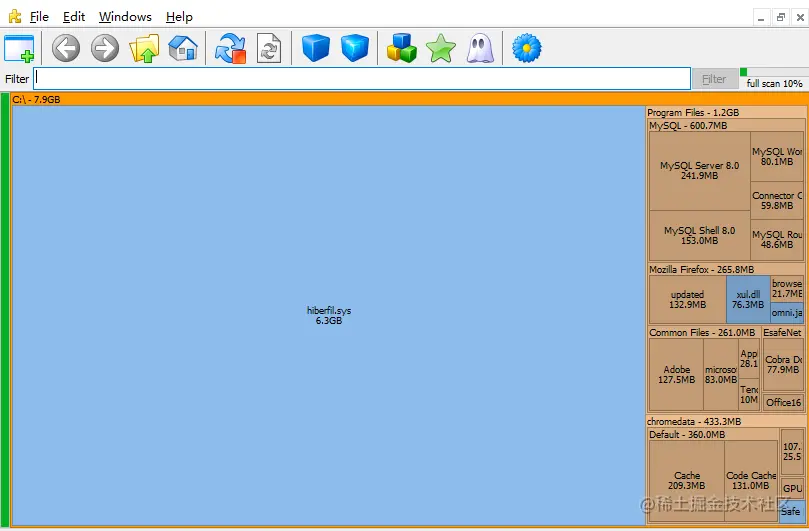The image size is (809, 531).
Task: Minimize the window
Action: 761,18
